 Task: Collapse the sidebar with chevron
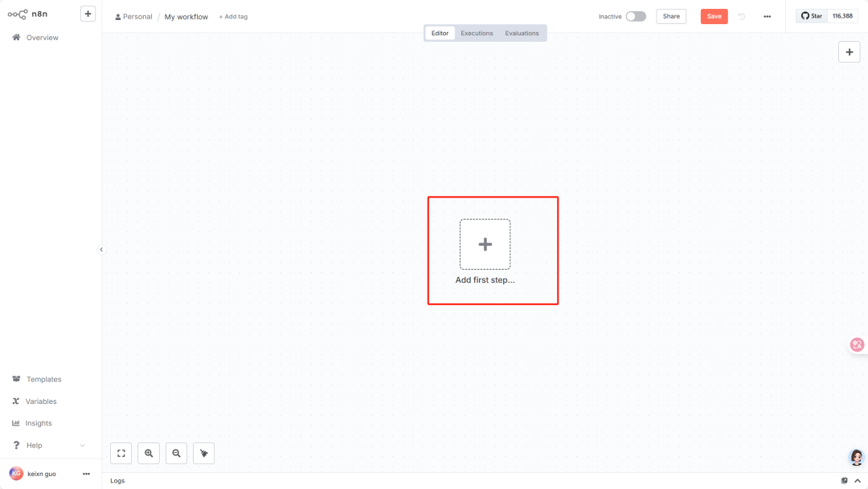pos(101,250)
